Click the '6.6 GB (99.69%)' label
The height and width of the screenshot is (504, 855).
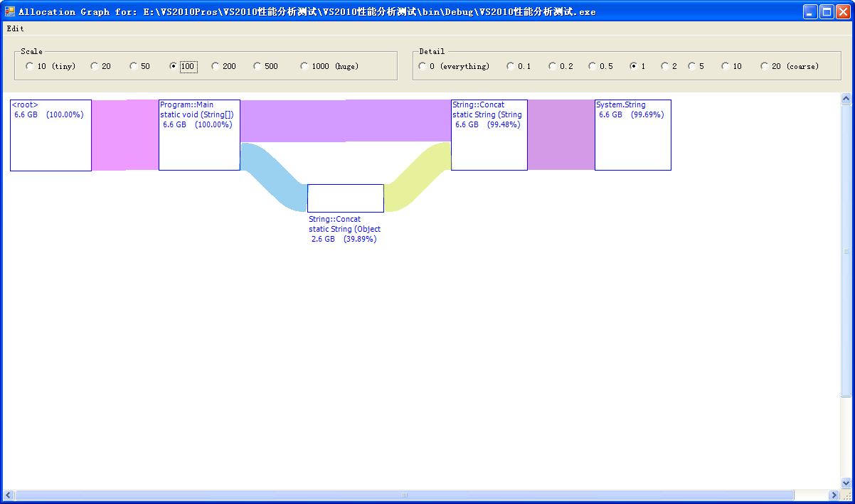tap(632, 114)
